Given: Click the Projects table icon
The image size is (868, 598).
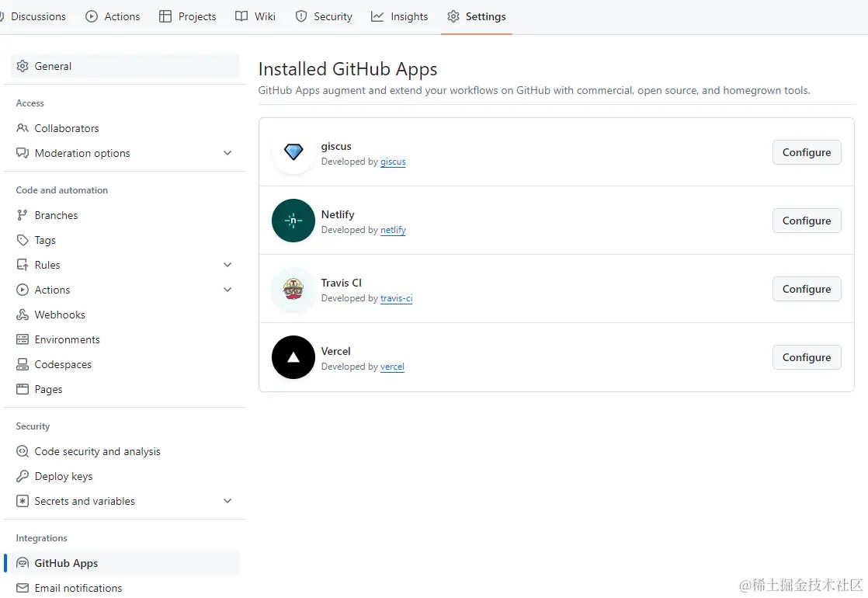Looking at the screenshot, I should tap(165, 16).
